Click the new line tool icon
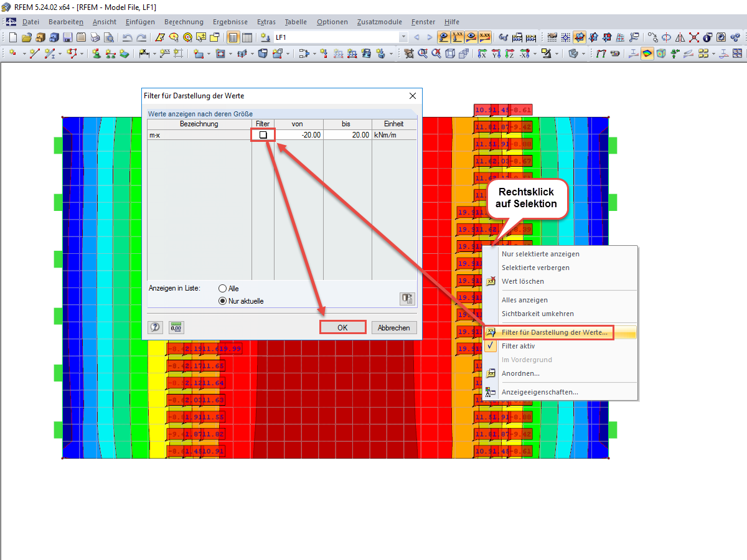 click(35, 54)
